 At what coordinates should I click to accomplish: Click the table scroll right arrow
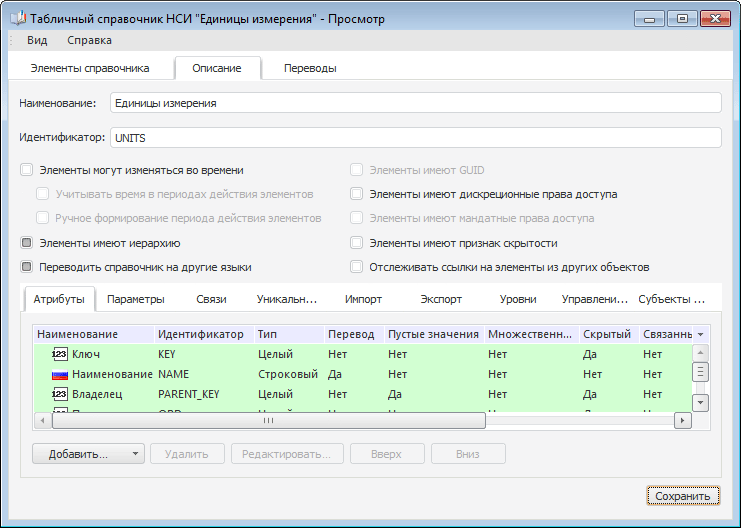(683, 420)
